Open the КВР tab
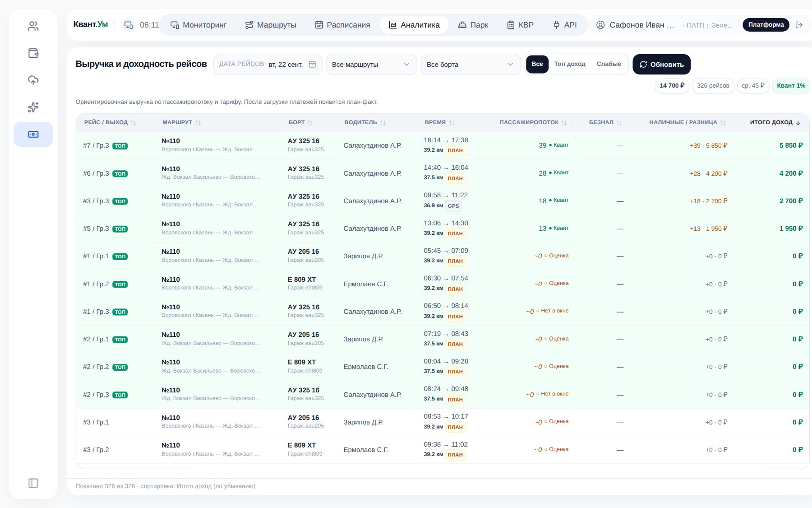 [x=520, y=25]
